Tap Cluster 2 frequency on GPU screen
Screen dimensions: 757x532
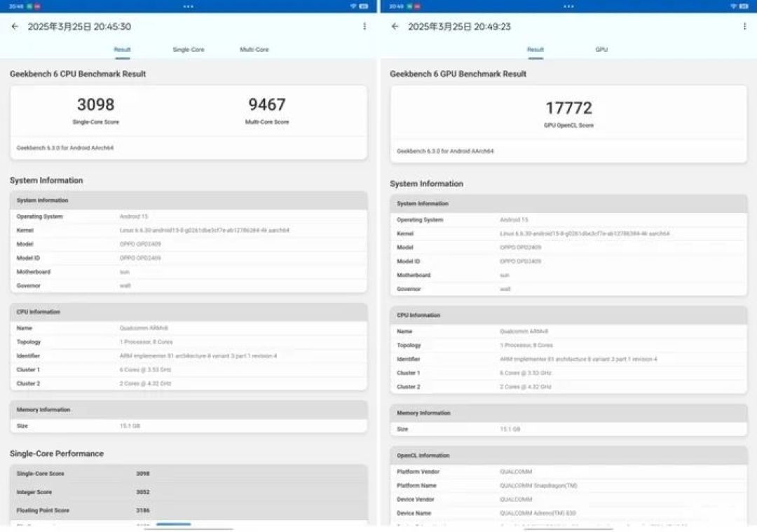coord(525,387)
